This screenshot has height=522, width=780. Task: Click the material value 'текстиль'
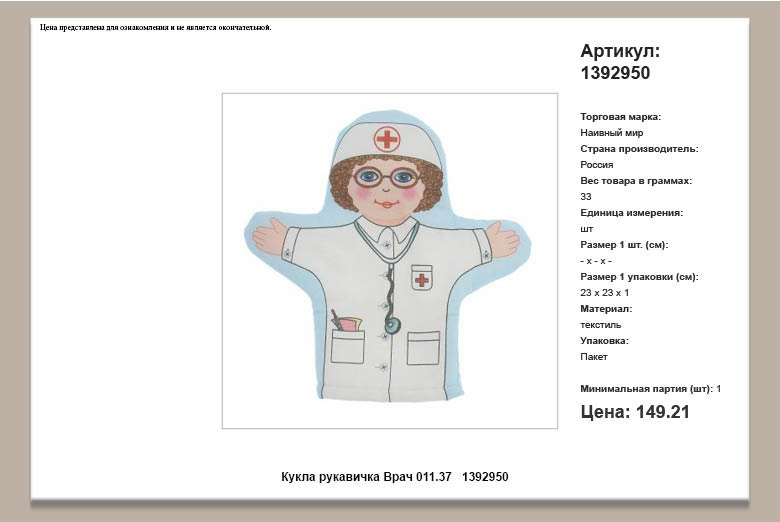(x=600, y=324)
